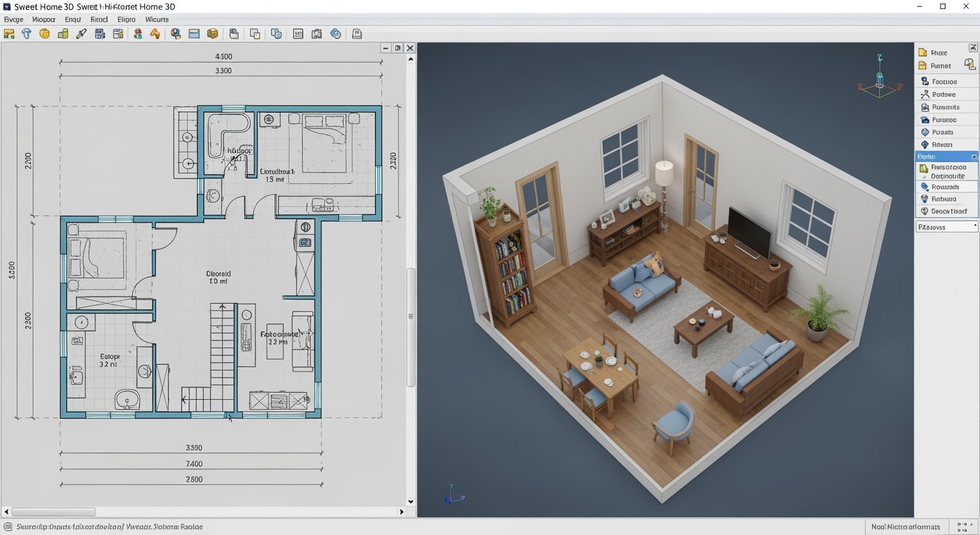Image resolution: width=980 pixels, height=535 pixels.
Task: Click the icon at the status bar's right end
Action: point(963,527)
